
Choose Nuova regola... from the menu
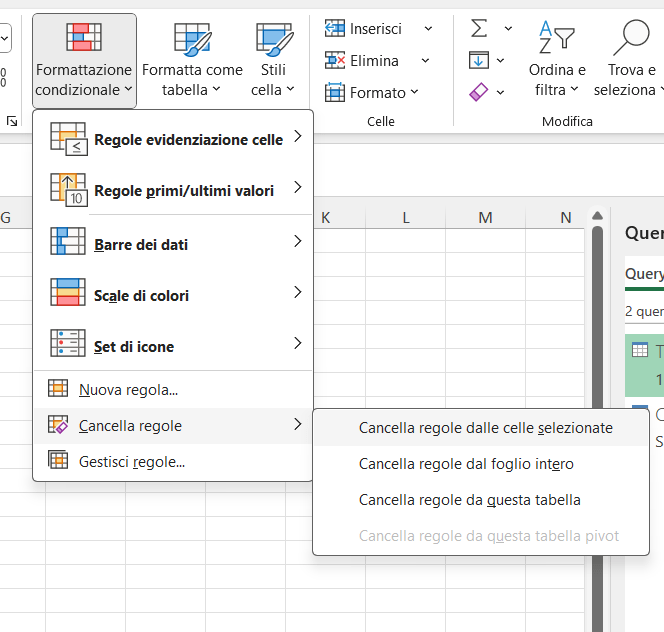click(128, 389)
